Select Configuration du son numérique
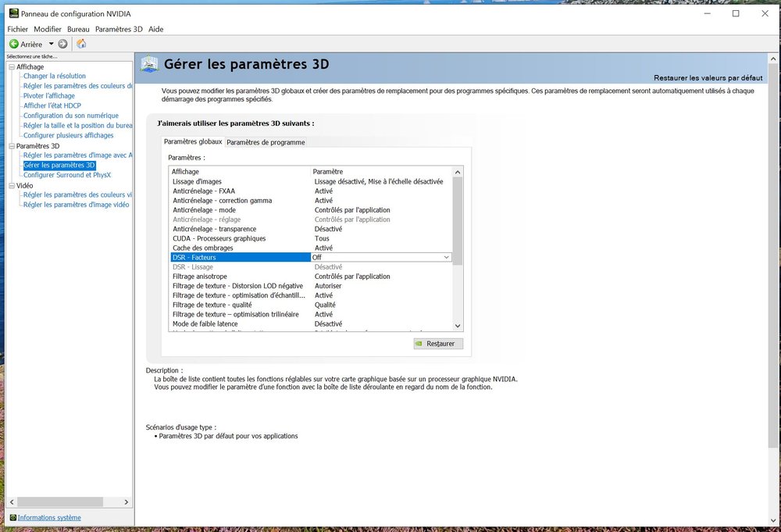781x532 pixels. 71,116
